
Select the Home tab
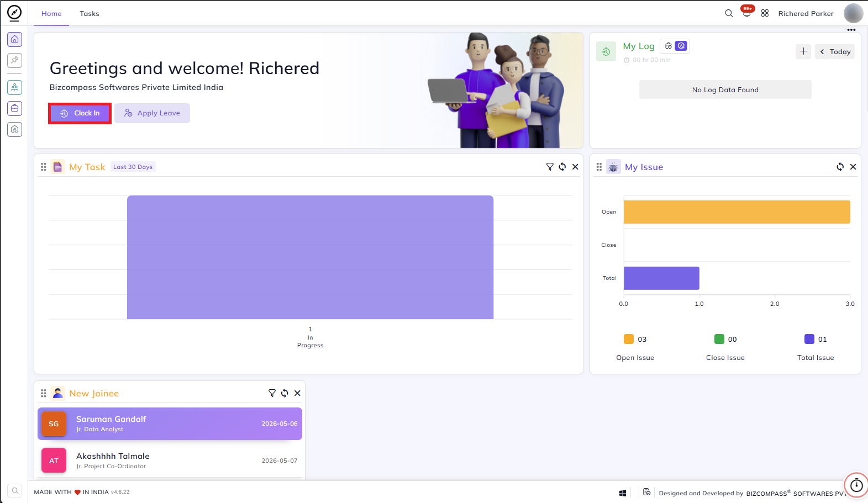51,14
